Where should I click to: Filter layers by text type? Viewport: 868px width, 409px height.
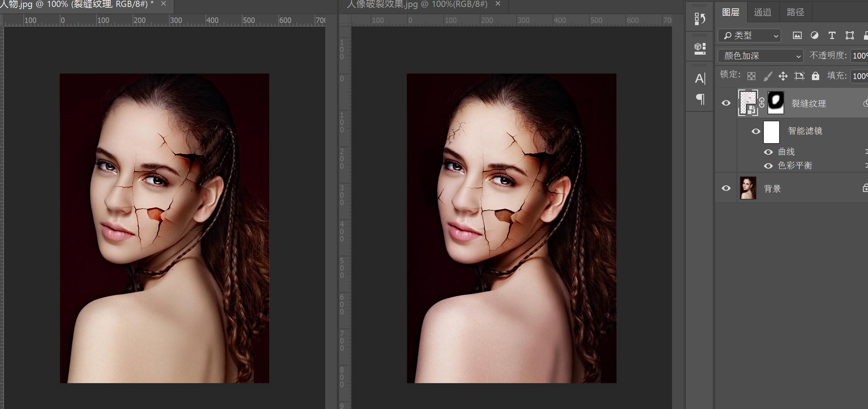pyautogui.click(x=832, y=36)
